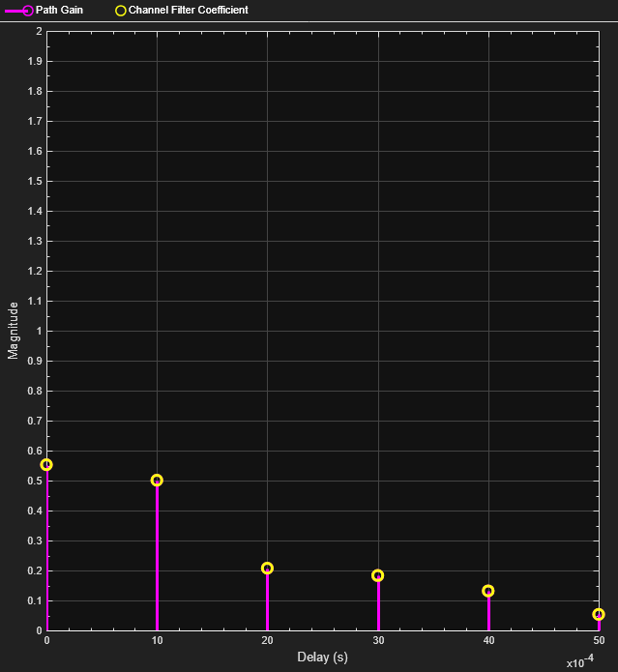Click the magenta stem at delay 20
Image resolution: width=618 pixels, height=672 pixels.
point(267,602)
